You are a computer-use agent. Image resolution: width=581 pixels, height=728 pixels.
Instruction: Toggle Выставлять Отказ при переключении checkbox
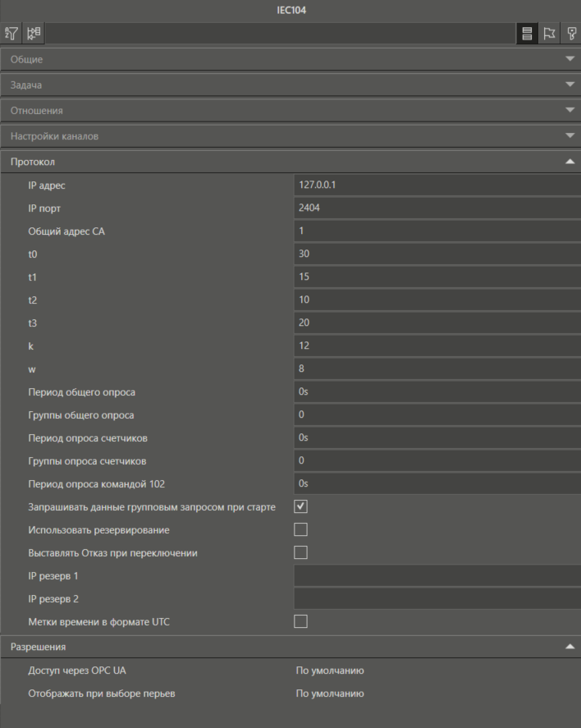(300, 552)
